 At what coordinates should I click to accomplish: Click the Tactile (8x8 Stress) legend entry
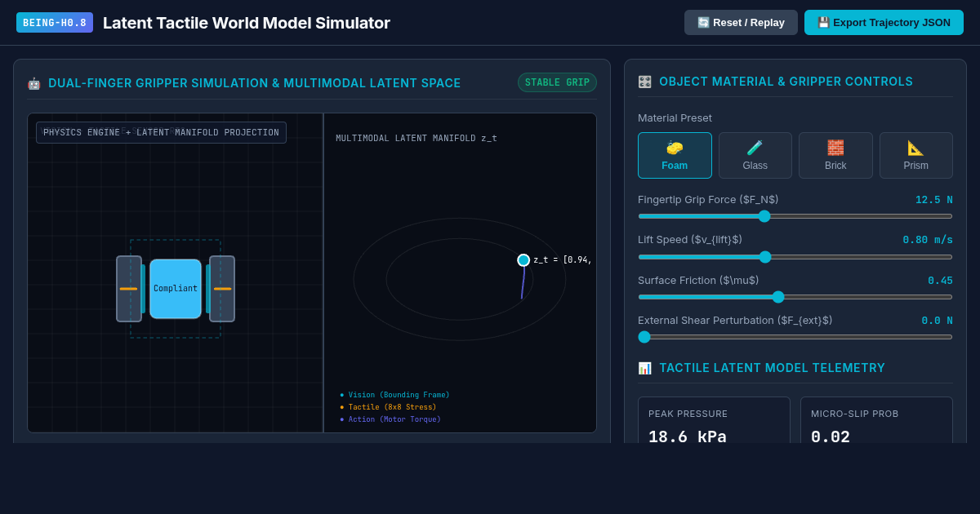coord(388,407)
